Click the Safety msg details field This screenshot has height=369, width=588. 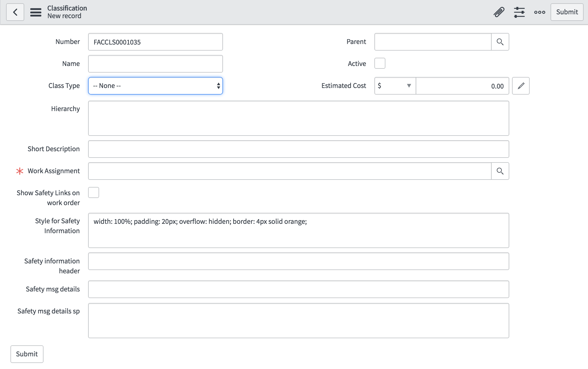click(x=298, y=289)
